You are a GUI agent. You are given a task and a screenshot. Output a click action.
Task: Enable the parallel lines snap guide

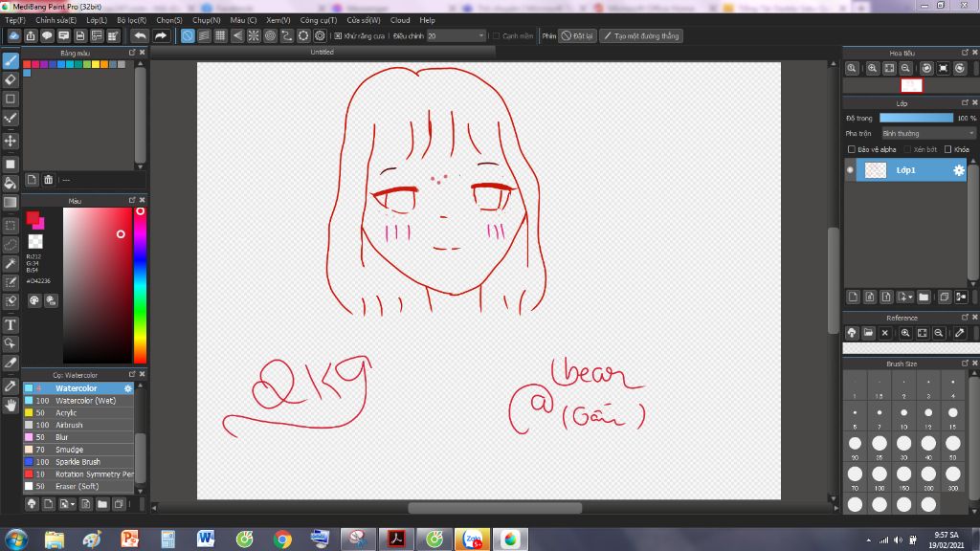[x=204, y=36]
